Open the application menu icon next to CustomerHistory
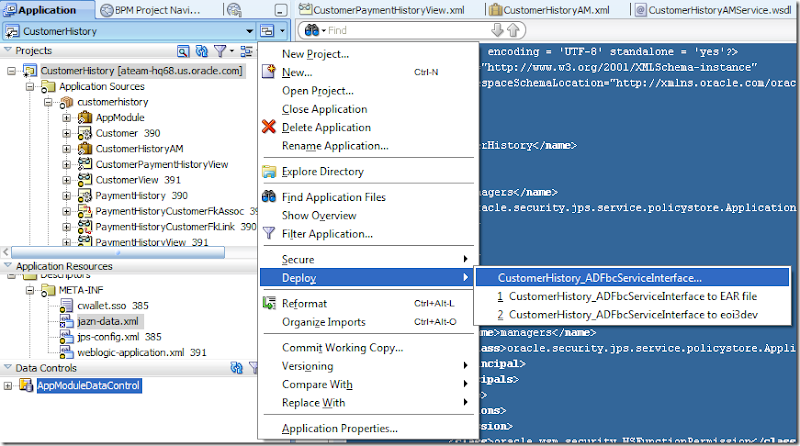Screen dimensions: 800x446 click(x=271, y=31)
